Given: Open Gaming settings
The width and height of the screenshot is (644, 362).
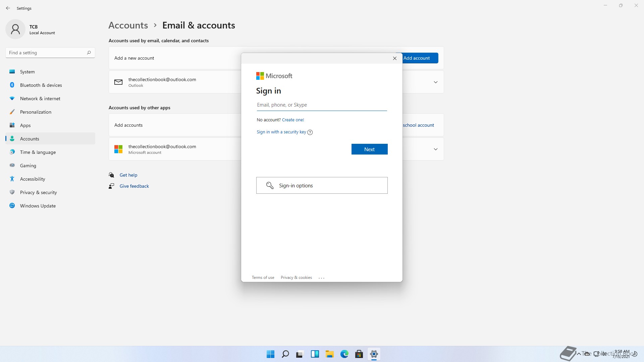Looking at the screenshot, I should (50, 166).
